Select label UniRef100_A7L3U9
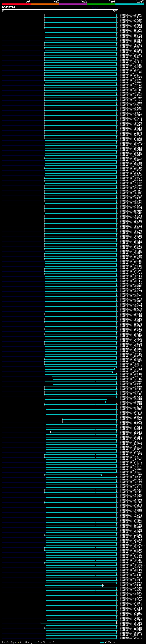Screen dimensions: 146x644 pyautogui.click(x=131, y=379)
